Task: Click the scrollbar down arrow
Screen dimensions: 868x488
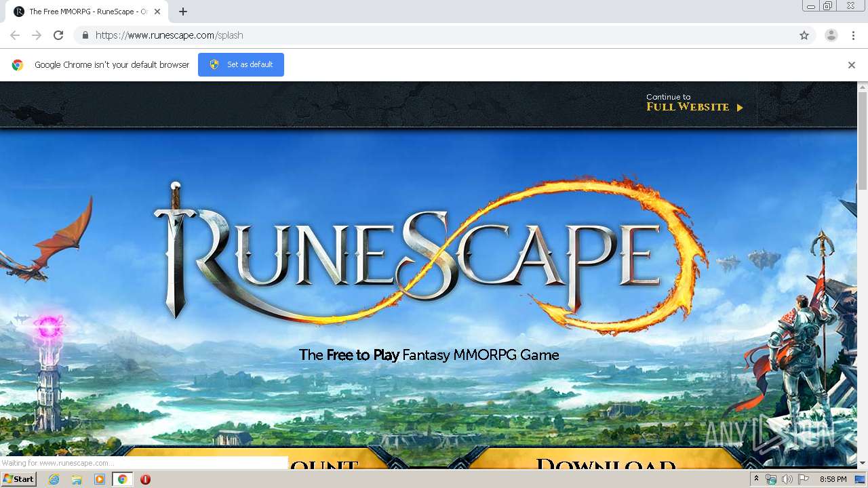Action: [863, 464]
